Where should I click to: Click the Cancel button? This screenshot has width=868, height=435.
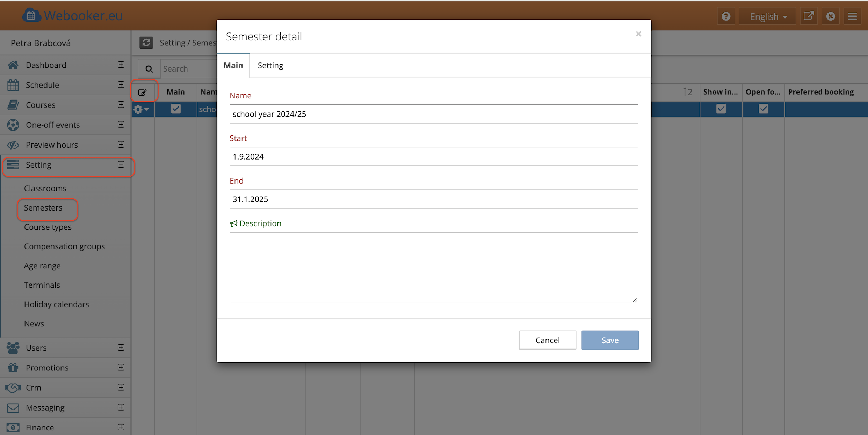click(x=547, y=340)
